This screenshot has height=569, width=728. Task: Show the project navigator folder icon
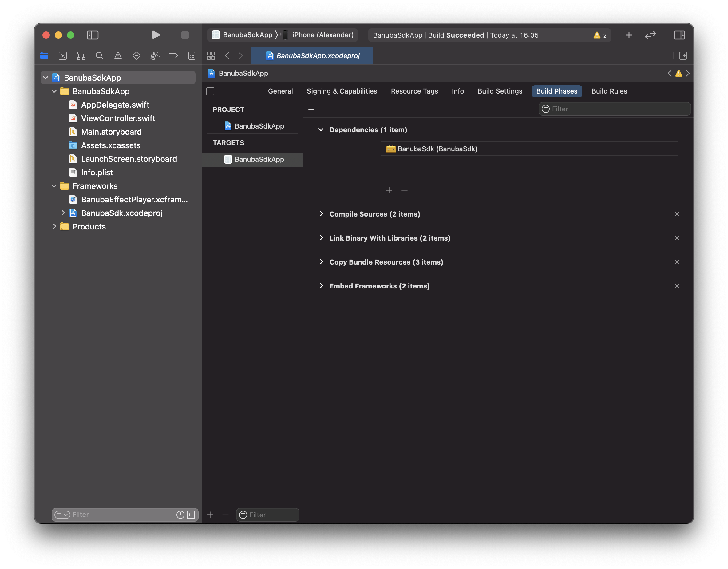pyautogui.click(x=44, y=56)
